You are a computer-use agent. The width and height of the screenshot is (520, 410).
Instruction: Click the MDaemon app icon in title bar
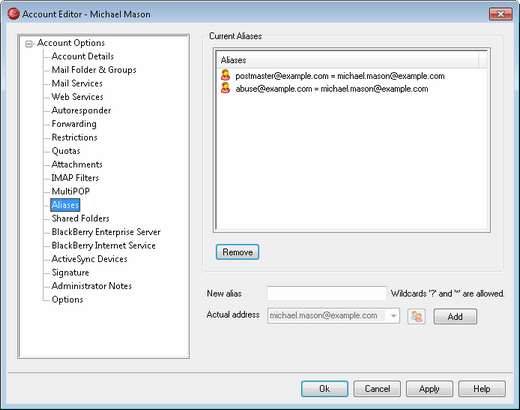13,14
